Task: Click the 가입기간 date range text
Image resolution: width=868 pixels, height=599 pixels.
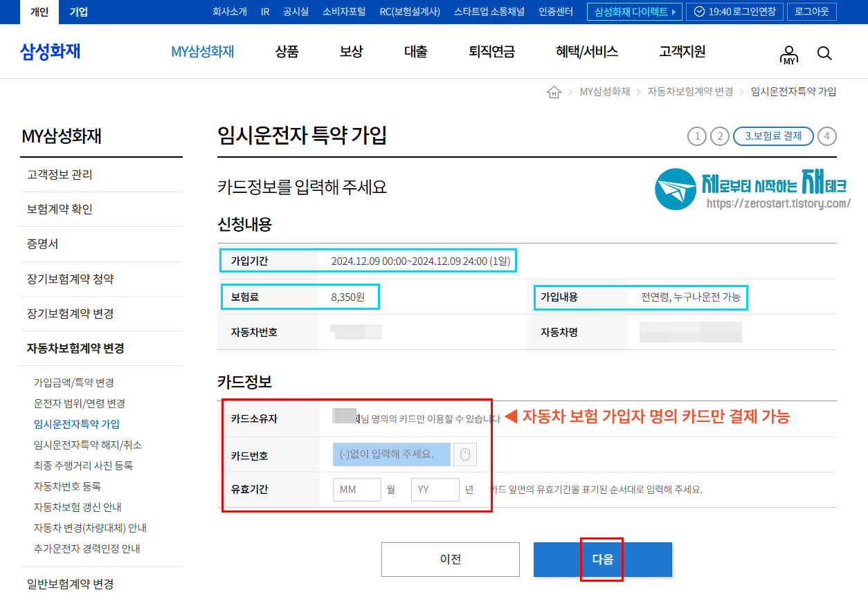Action: (422, 261)
